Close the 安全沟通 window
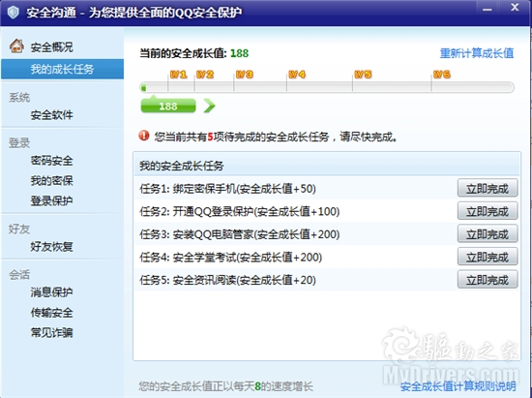 pyautogui.click(x=515, y=7)
